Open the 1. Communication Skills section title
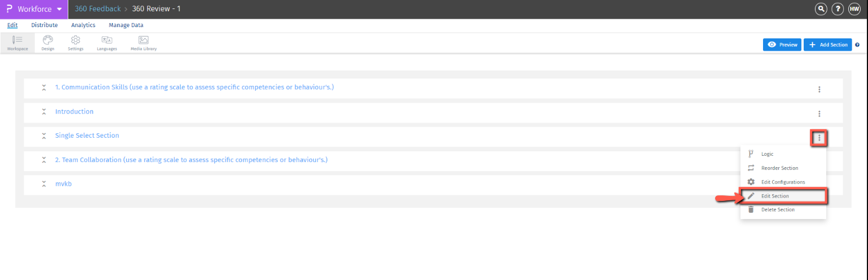This screenshot has height=280, width=868. pos(194,88)
